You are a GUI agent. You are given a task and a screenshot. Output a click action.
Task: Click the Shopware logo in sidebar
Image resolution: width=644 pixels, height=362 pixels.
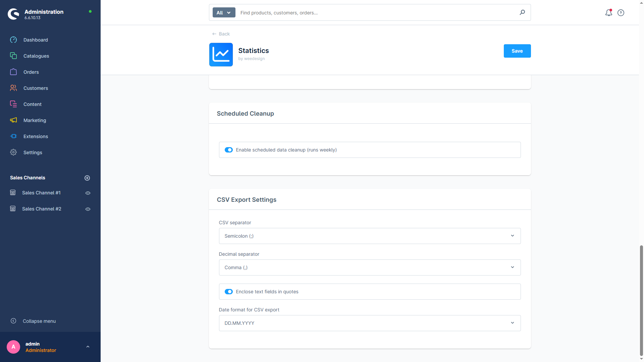tap(13, 14)
